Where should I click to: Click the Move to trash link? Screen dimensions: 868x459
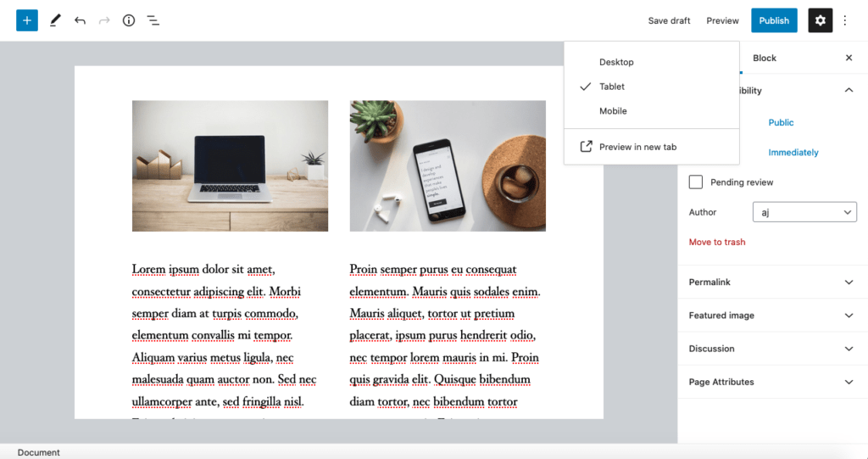tap(717, 242)
